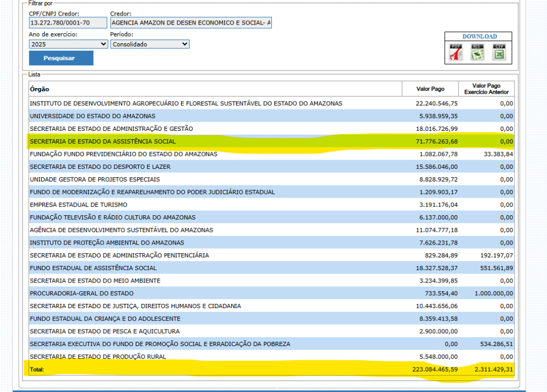Viewport: 547px width, 392px height.
Task: Select Secretaria de Estado de Pesca e Aquicultura
Action: [x=271, y=331]
